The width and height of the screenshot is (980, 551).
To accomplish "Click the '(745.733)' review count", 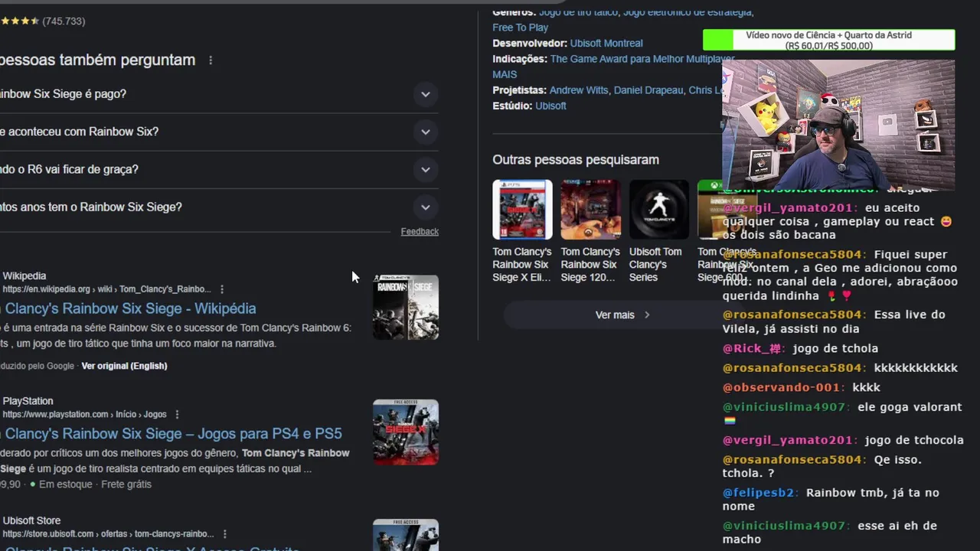I will pos(64,21).
